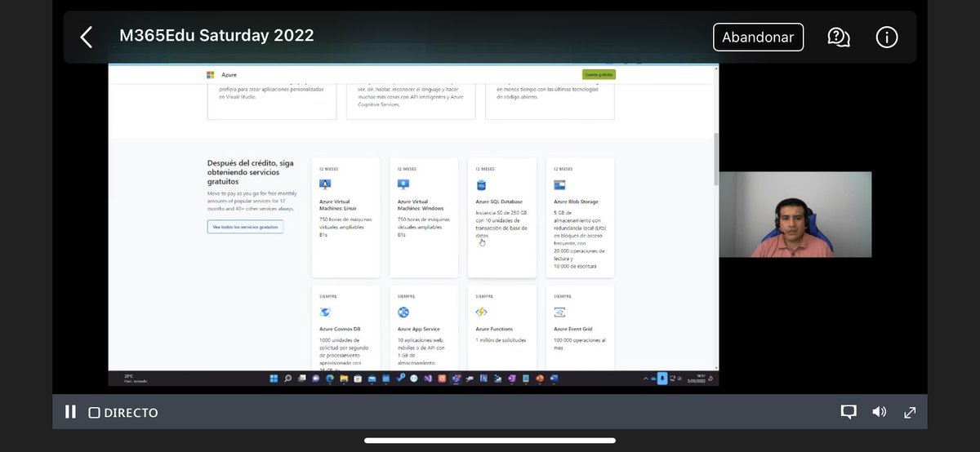Click the Windows virtual machine icon

tap(403, 185)
